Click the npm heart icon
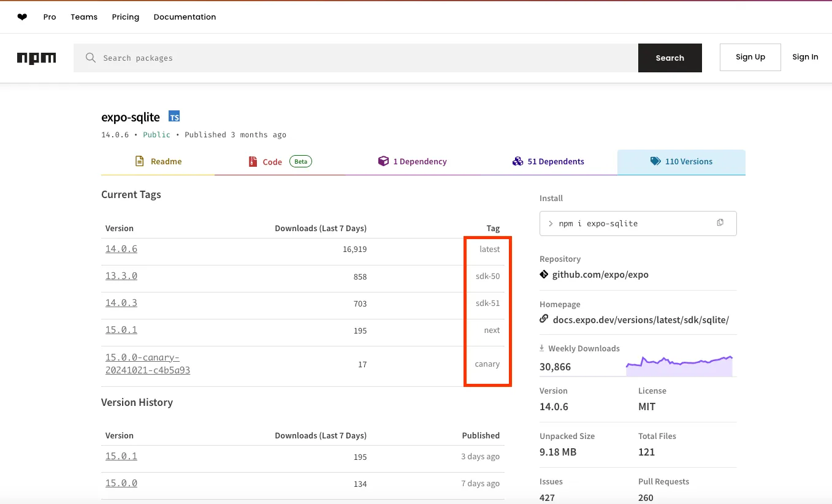832x504 pixels. 22,17
